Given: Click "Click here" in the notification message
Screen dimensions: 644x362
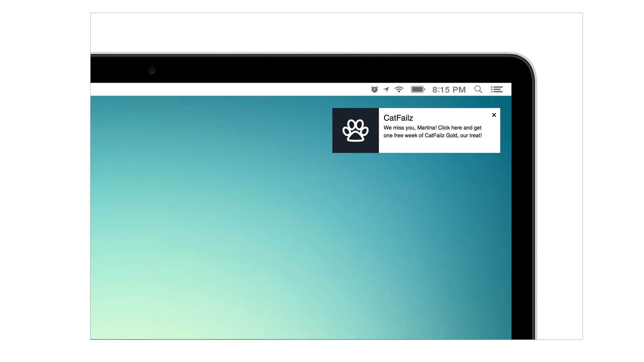Looking at the screenshot, I should click(x=450, y=128).
